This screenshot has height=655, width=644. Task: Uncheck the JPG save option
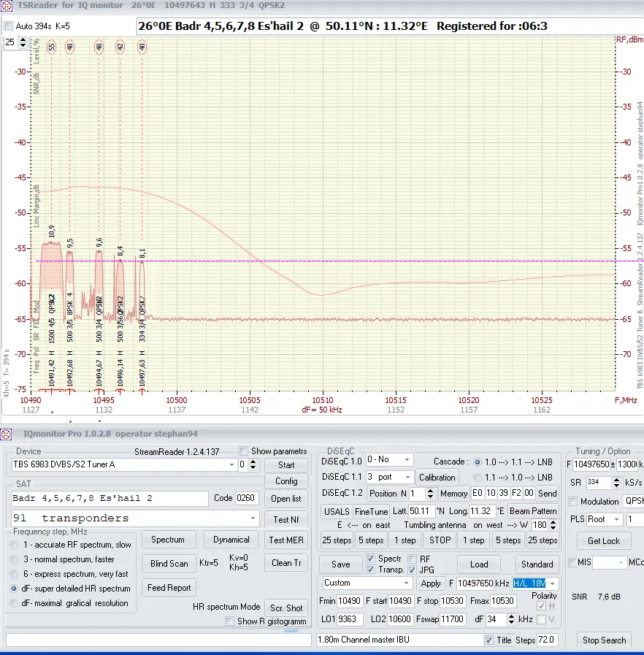click(x=413, y=570)
